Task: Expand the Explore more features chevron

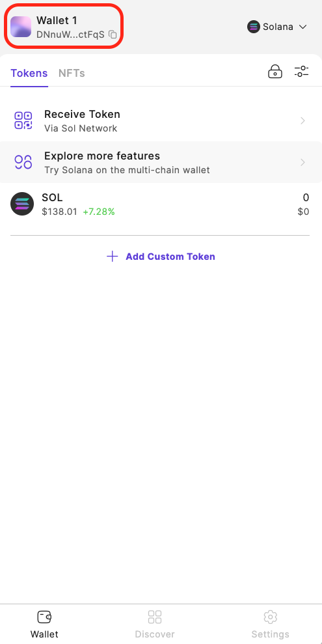Action: coord(302,162)
